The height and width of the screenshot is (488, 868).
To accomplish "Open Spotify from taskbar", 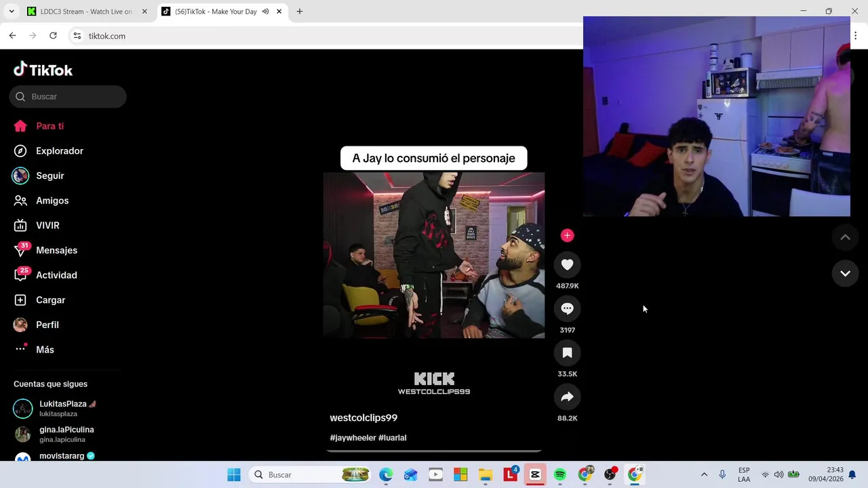I will [x=560, y=475].
